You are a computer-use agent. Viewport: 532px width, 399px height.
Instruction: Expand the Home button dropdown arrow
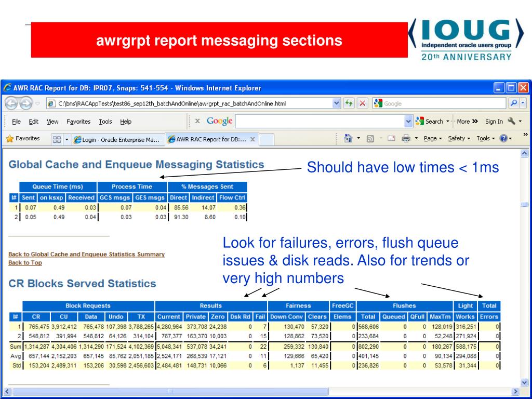point(358,138)
